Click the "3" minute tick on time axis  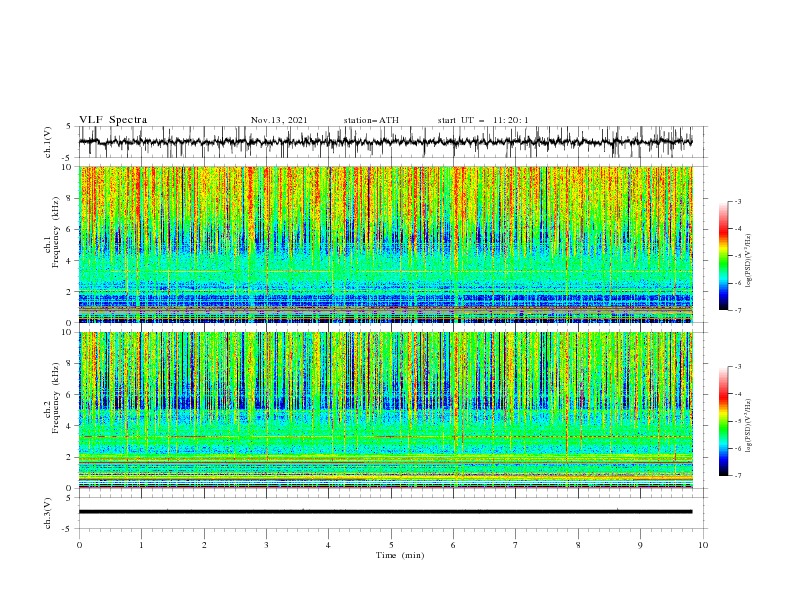point(266,545)
